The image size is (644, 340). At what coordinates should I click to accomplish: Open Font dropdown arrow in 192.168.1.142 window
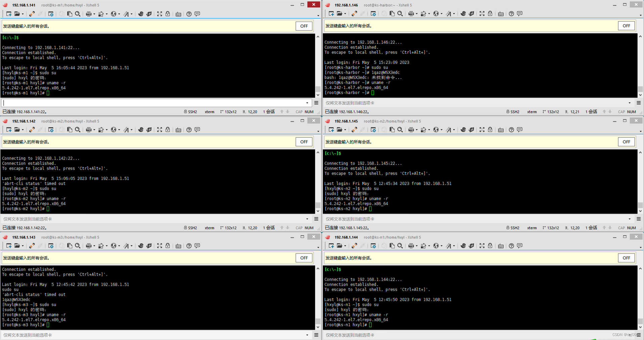click(x=131, y=130)
